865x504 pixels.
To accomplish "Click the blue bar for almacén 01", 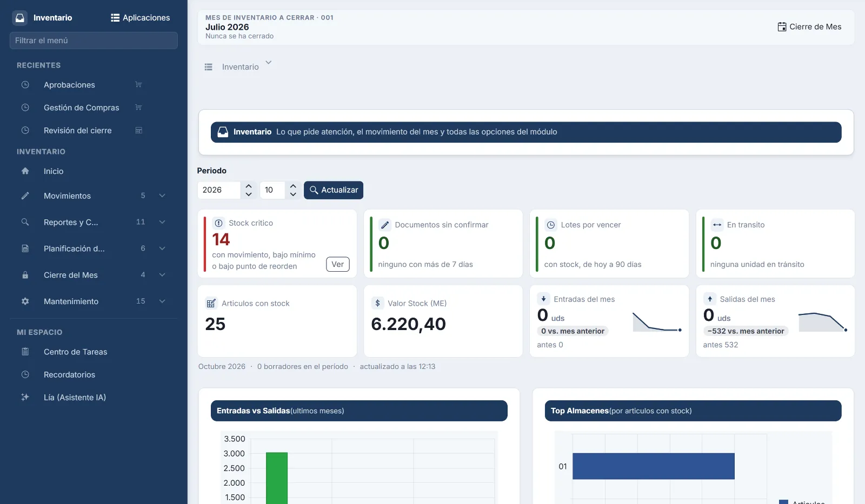I will (x=654, y=466).
